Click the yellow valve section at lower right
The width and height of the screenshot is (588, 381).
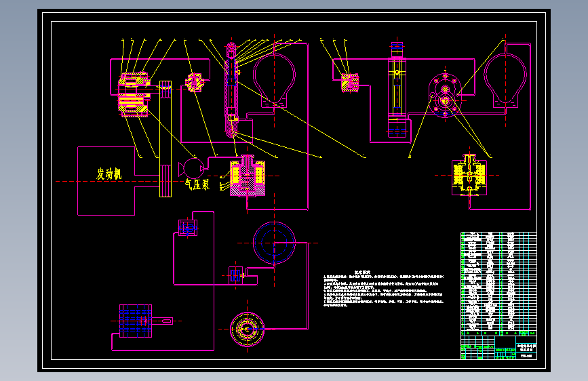click(x=469, y=176)
